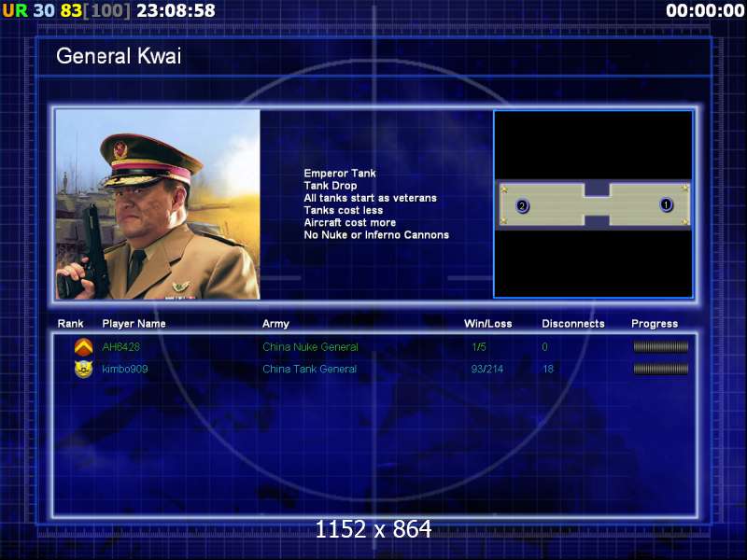747x560 pixels.
Task: Click the Rank column header
Action: click(71, 324)
